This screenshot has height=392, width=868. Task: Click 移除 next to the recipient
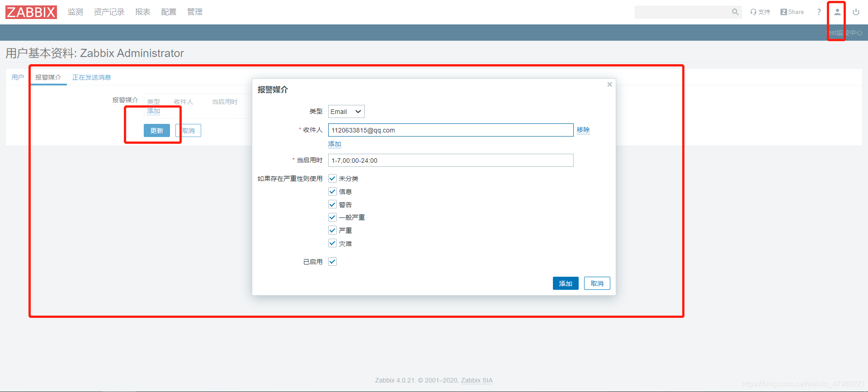coord(583,130)
